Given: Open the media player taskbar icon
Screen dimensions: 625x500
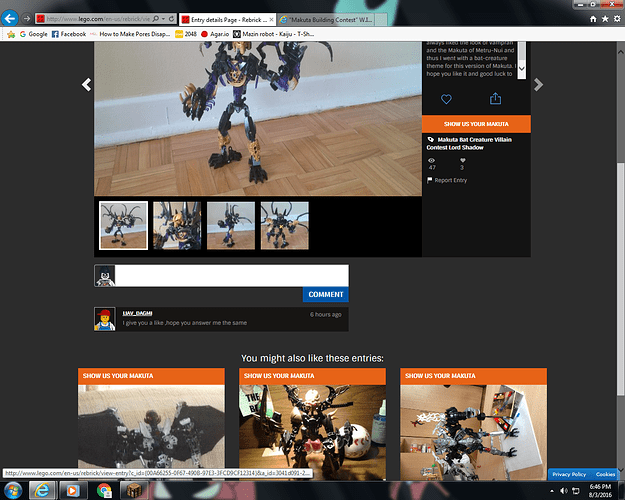Looking at the screenshot, I should coord(73,490).
